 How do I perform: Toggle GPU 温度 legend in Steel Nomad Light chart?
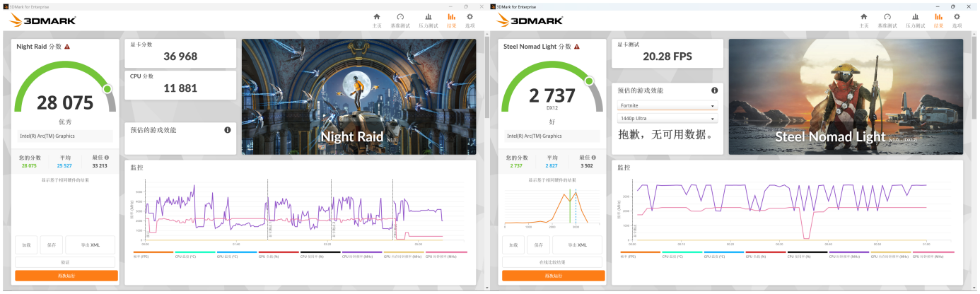pyautogui.click(x=724, y=254)
